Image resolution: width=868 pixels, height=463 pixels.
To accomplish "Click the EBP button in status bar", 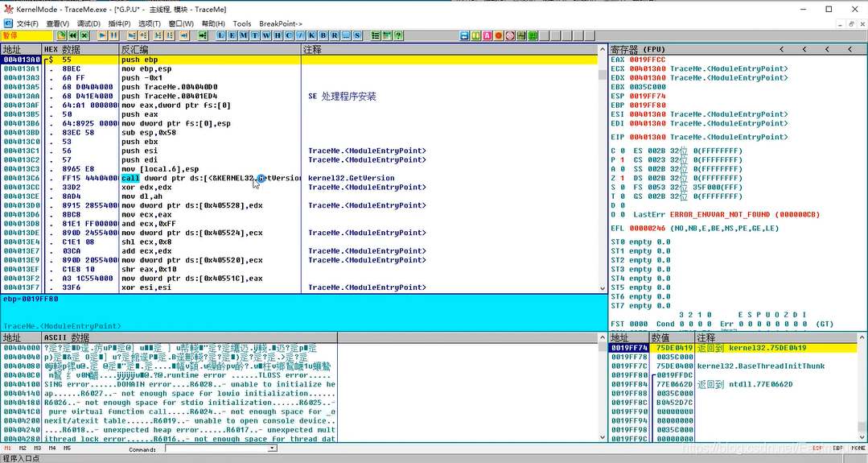I will [x=837, y=448].
